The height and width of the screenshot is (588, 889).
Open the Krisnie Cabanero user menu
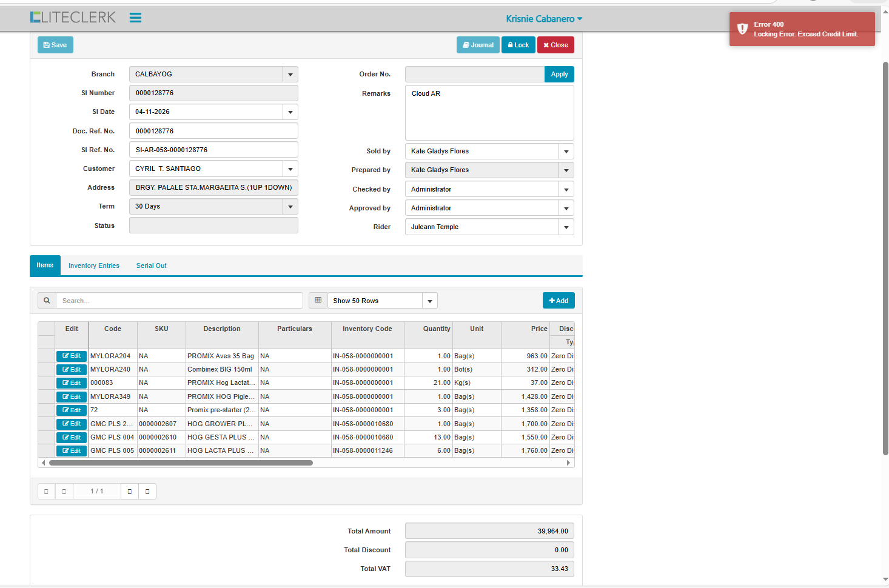pyautogui.click(x=544, y=19)
